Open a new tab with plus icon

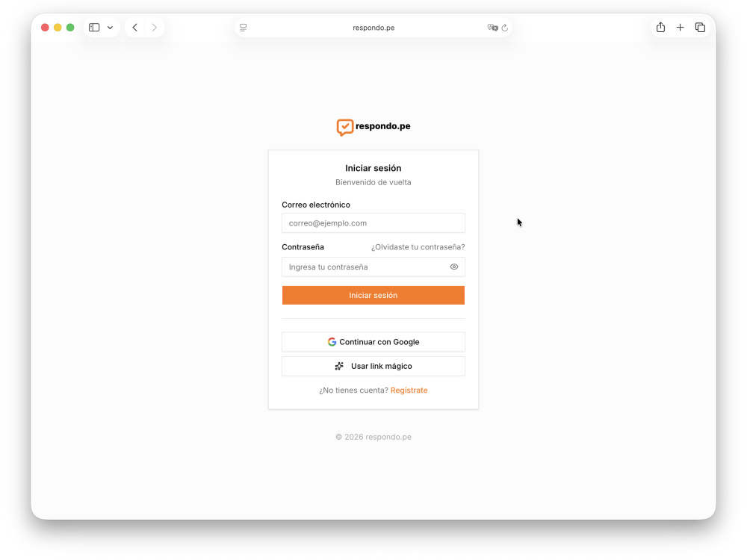(681, 28)
